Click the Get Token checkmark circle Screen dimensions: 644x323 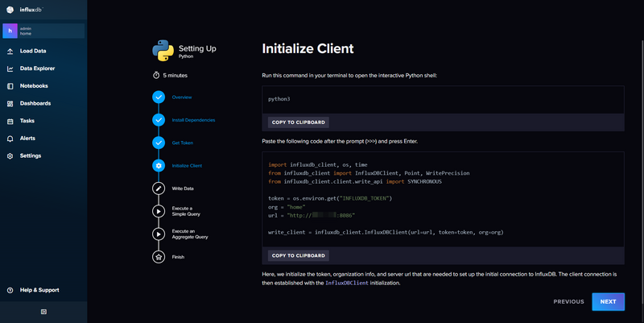click(x=159, y=143)
